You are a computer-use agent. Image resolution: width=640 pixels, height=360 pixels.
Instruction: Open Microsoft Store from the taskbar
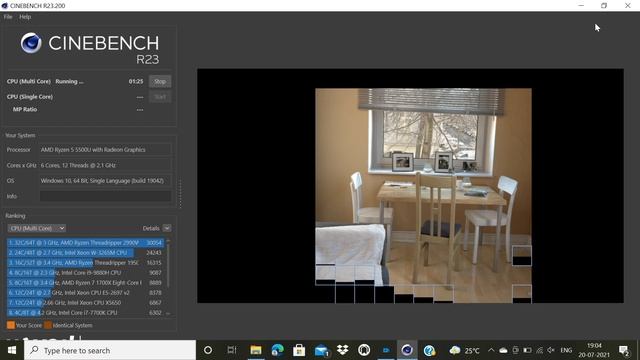(x=299, y=350)
